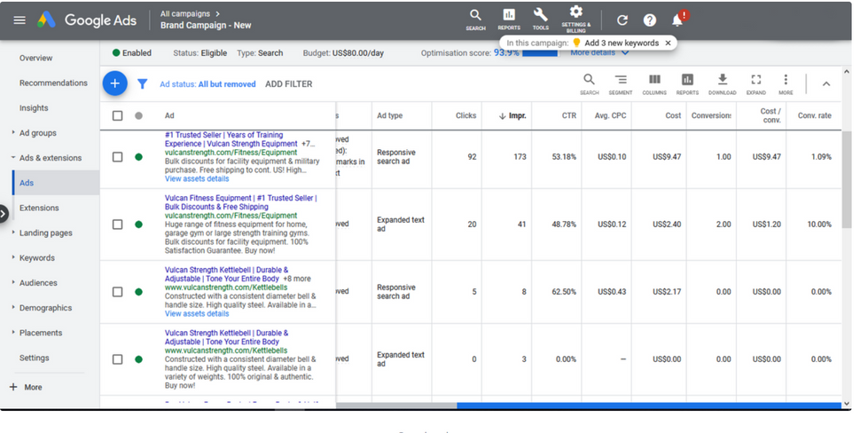The image size is (868, 433).
Task: Click the filter funnel icon
Action: [x=142, y=84]
